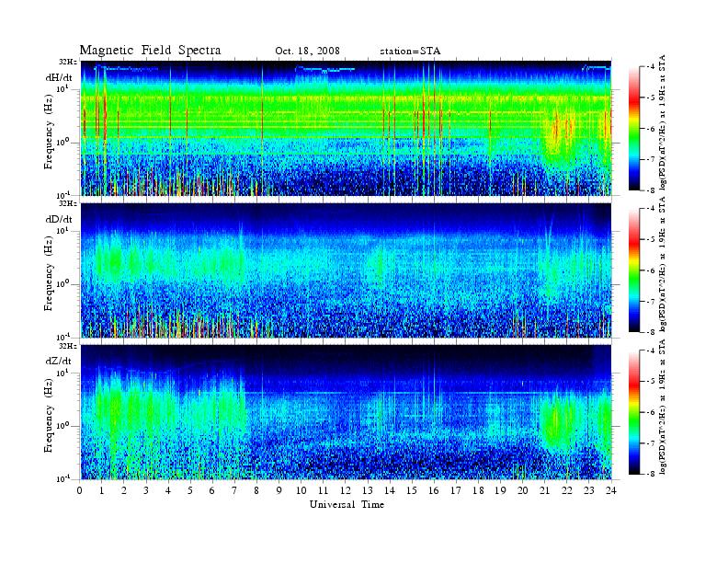The image size is (728, 563).
Task: Click hour tick label "24" on time axis
Action: (611, 490)
